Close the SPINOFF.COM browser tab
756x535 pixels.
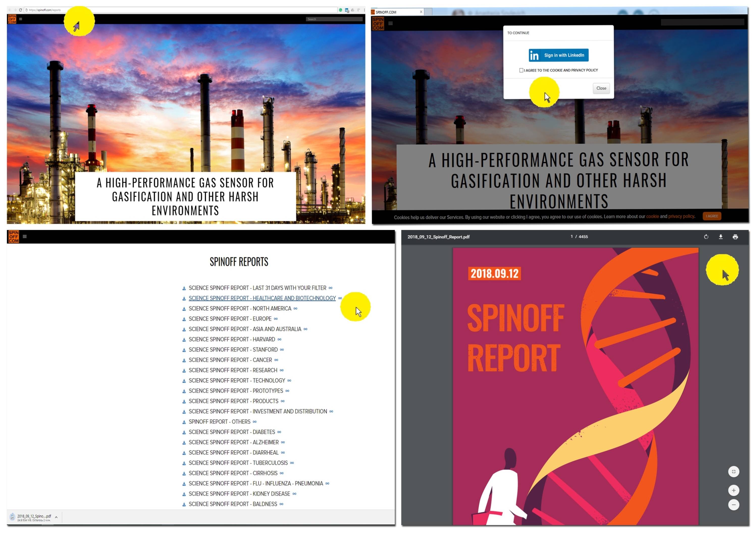(x=421, y=12)
